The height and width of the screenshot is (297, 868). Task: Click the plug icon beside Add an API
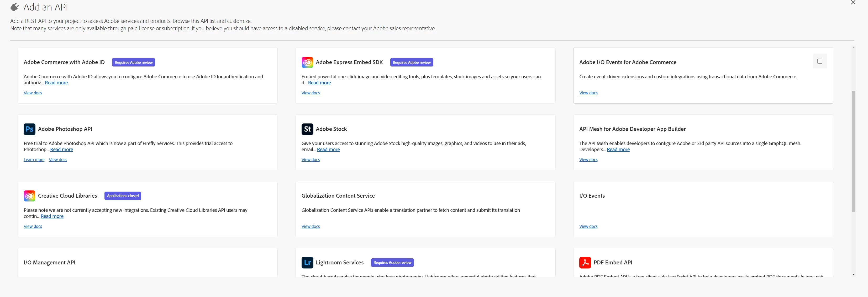tap(14, 7)
